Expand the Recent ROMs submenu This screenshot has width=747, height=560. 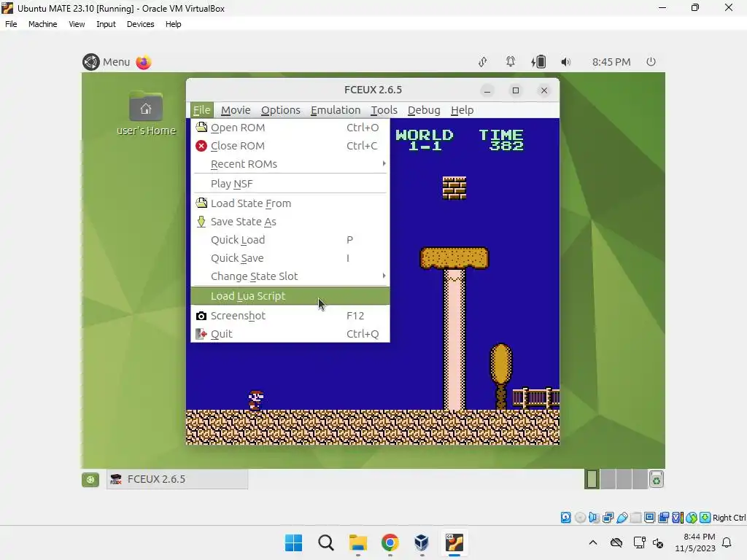click(290, 164)
